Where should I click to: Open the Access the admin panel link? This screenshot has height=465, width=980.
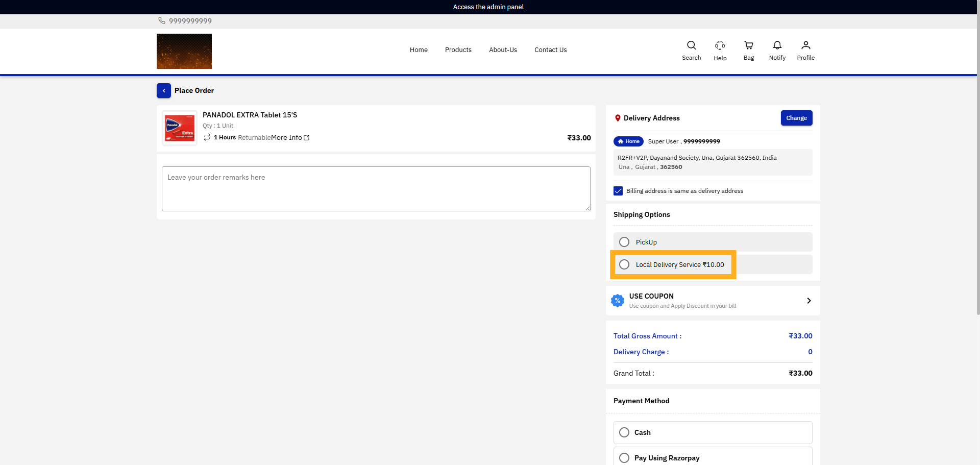[488, 7]
